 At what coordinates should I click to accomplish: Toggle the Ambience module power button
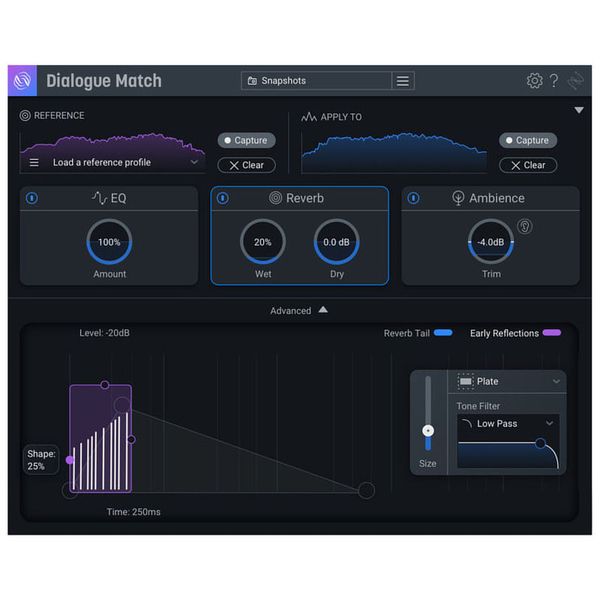[x=413, y=198]
